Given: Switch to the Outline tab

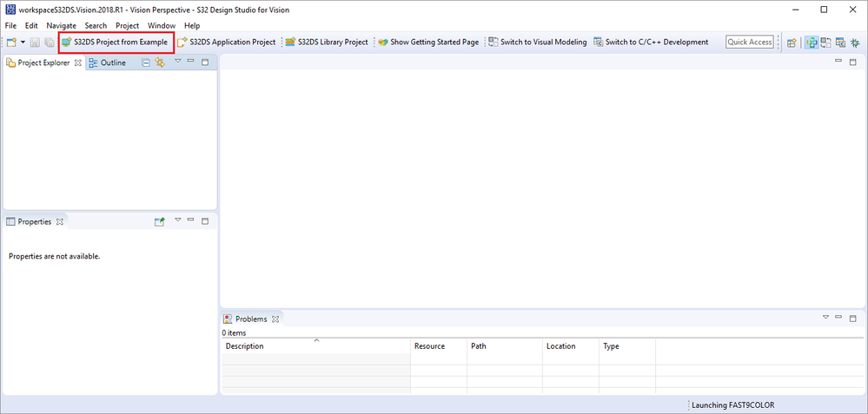Looking at the screenshot, I should (x=108, y=63).
